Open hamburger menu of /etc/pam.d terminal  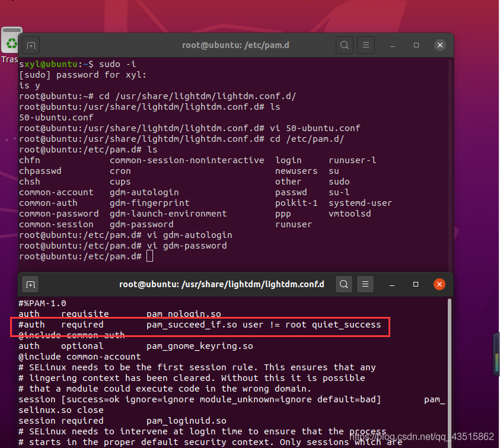(366, 45)
